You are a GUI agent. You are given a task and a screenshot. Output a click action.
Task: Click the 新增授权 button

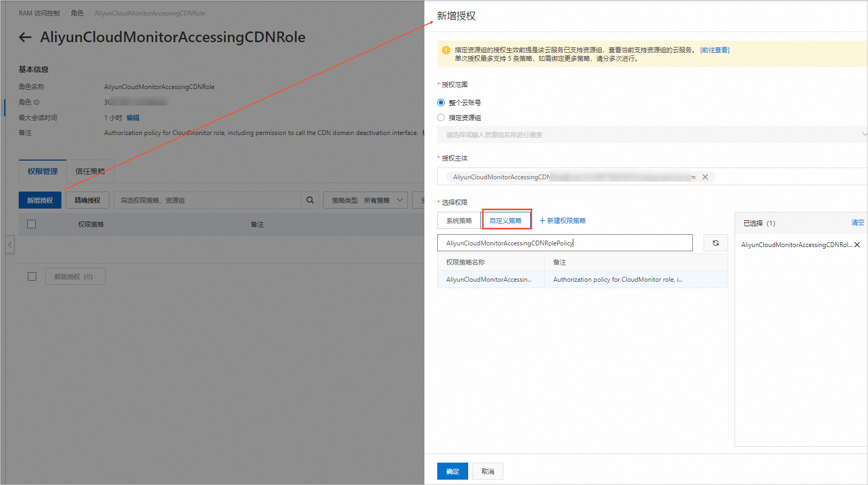[x=40, y=200]
